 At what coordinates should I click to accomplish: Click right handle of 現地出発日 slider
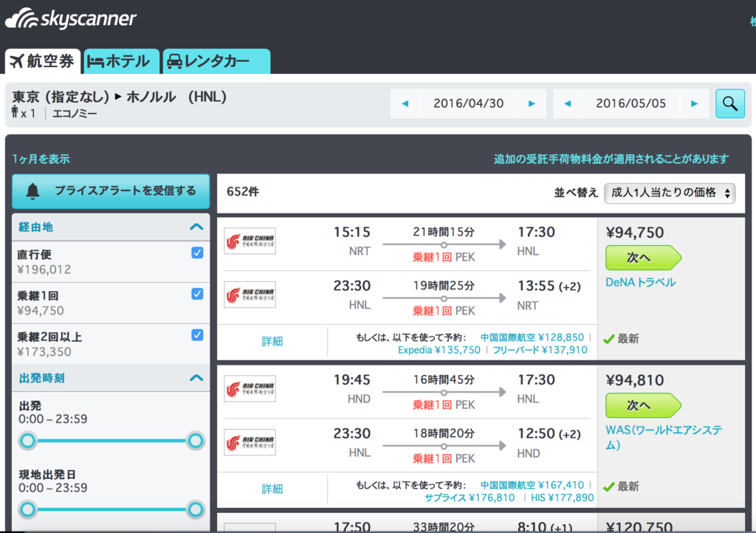pyautogui.click(x=196, y=509)
